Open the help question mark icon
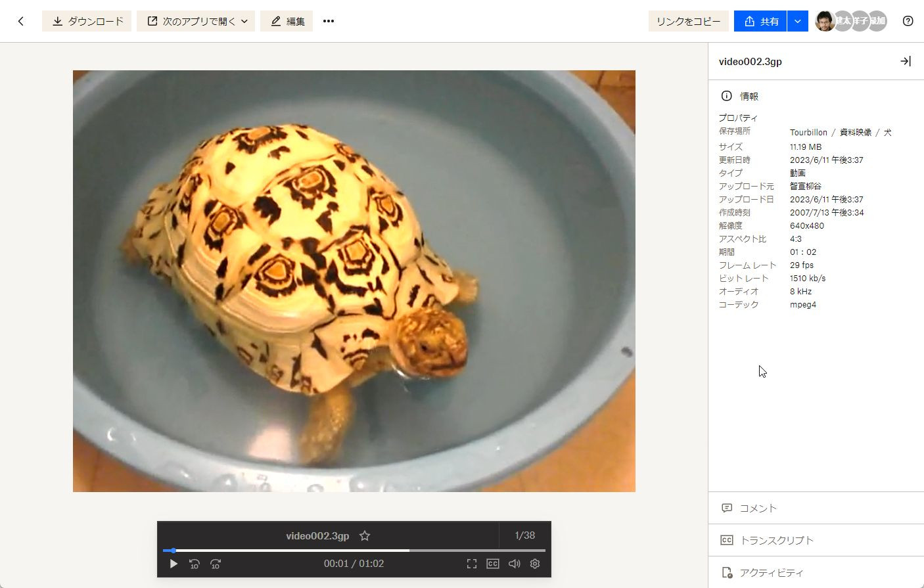924x588 pixels. pyautogui.click(x=908, y=21)
